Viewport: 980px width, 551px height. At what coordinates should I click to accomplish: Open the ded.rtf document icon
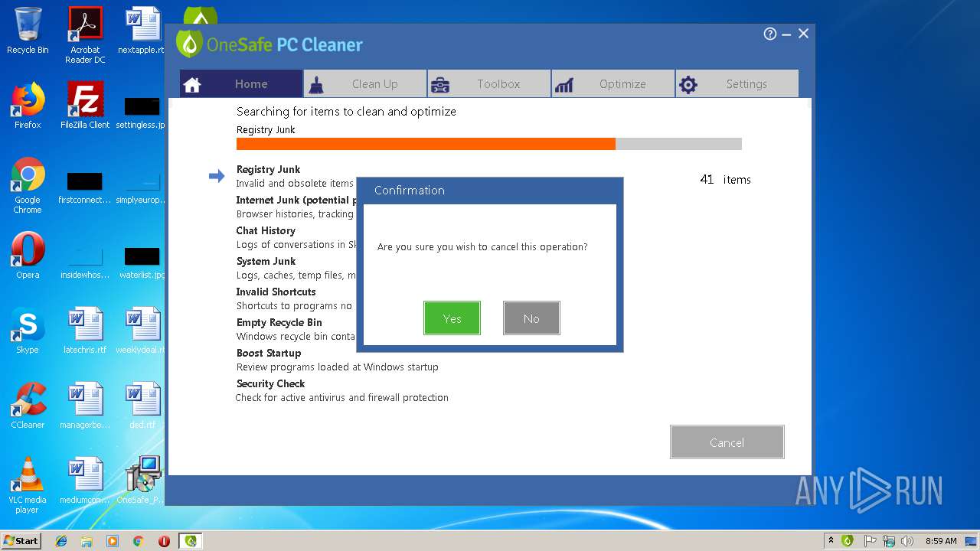(x=142, y=406)
